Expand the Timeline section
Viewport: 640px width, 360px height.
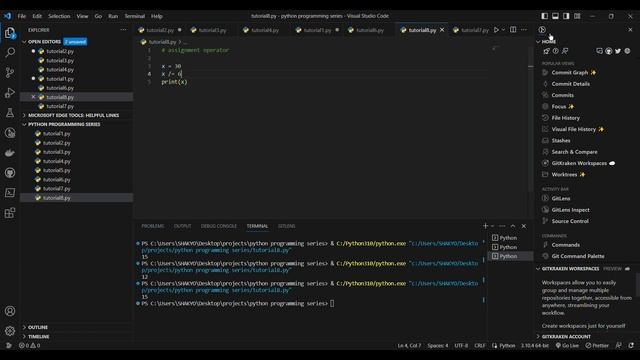click(38, 336)
